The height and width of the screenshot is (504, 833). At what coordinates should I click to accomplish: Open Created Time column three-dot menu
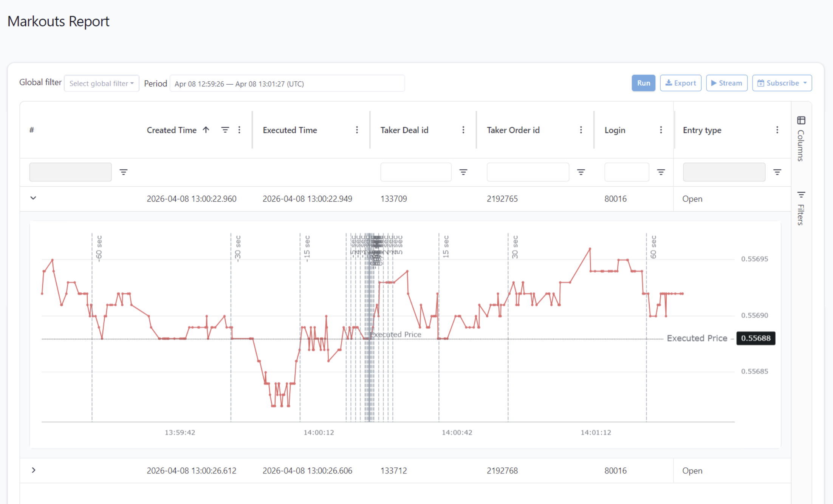(x=239, y=130)
